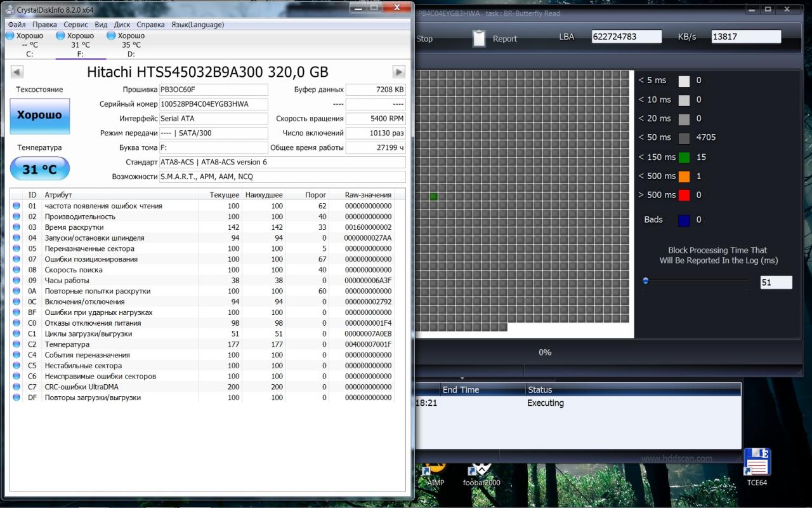
Task: Click the KB/s value field in HDDScan
Action: 746,37
